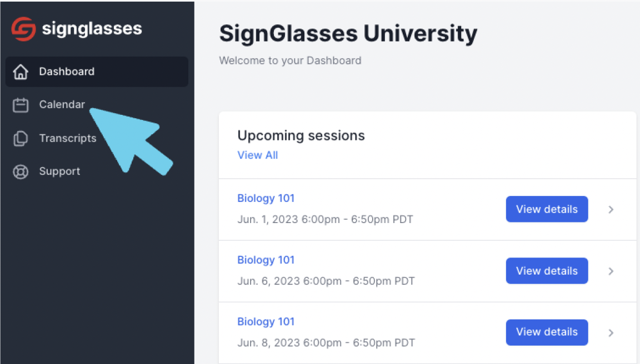Click the Dashboard home icon
Screen dimensions: 640x364
(21, 72)
